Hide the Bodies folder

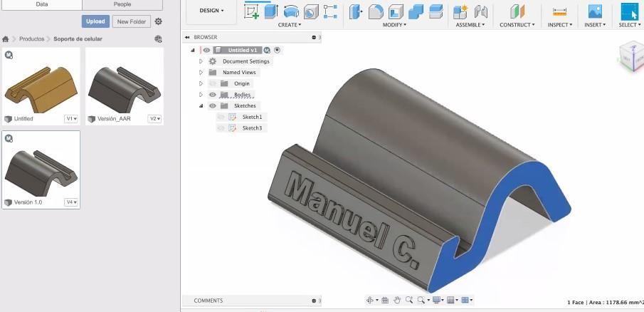[212, 95]
